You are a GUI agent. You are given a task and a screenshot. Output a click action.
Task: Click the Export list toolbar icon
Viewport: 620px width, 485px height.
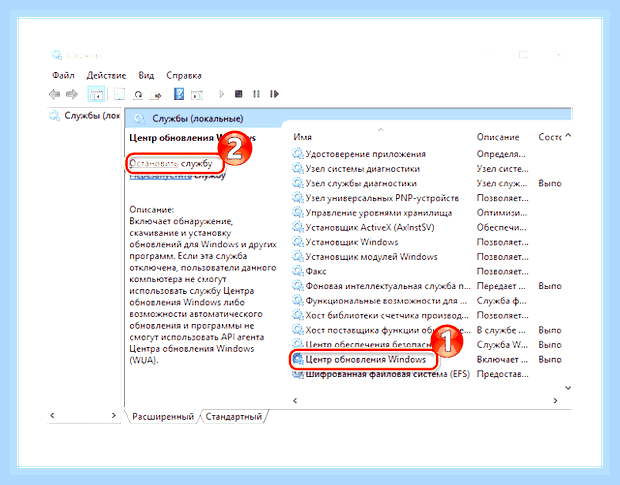point(156,94)
